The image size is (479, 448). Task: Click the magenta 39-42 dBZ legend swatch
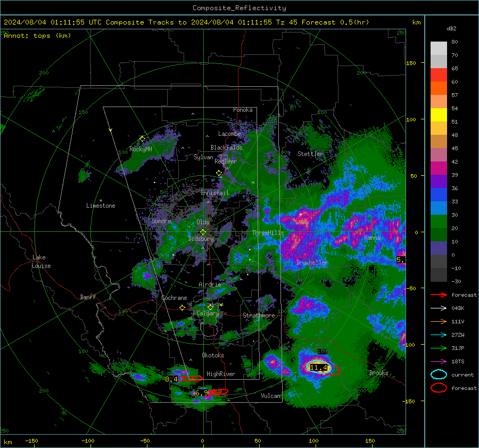(x=439, y=168)
